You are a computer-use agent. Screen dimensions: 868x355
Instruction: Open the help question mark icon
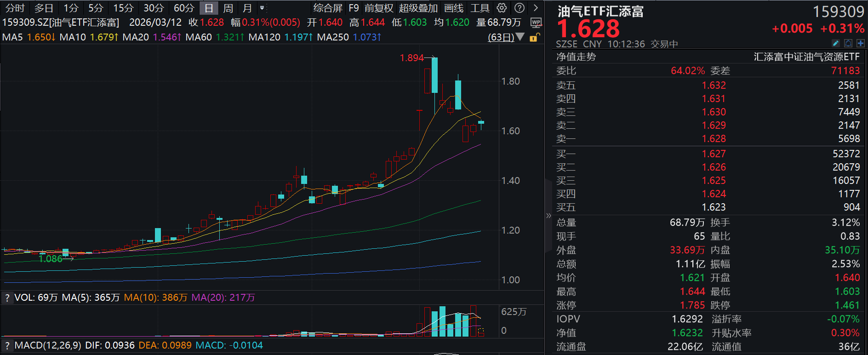click(520, 8)
